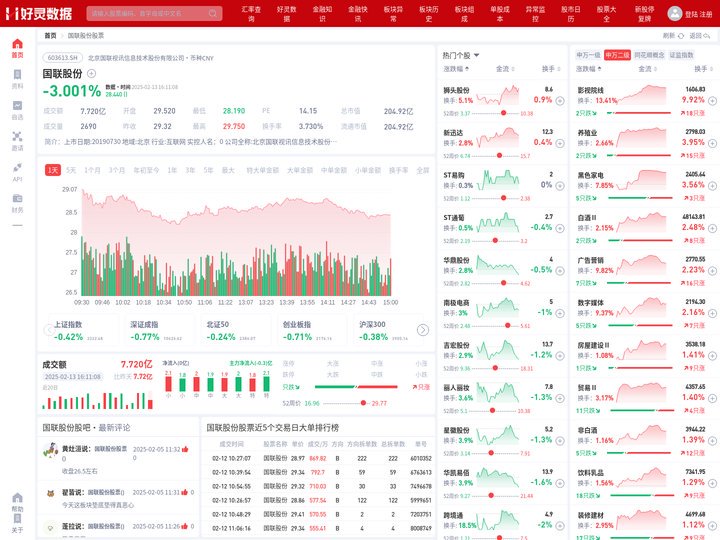720x540 pixels.
Task: Open 财务 icon in sidebar
Action: 17,203
